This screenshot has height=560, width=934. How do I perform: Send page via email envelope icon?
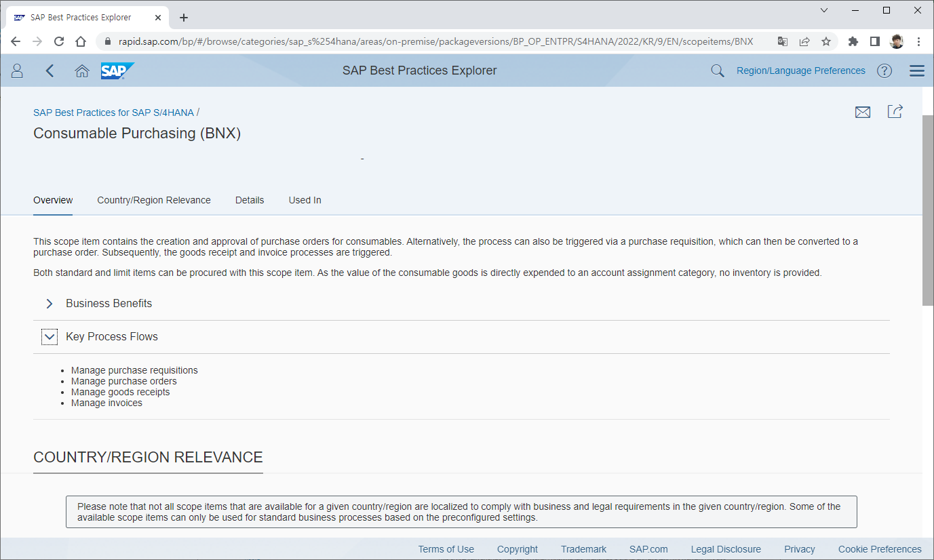click(863, 112)
